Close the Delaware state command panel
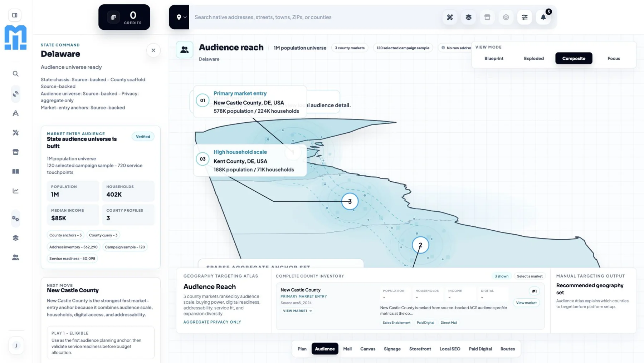Screen dimensions: 644x363 click(153, 50)
